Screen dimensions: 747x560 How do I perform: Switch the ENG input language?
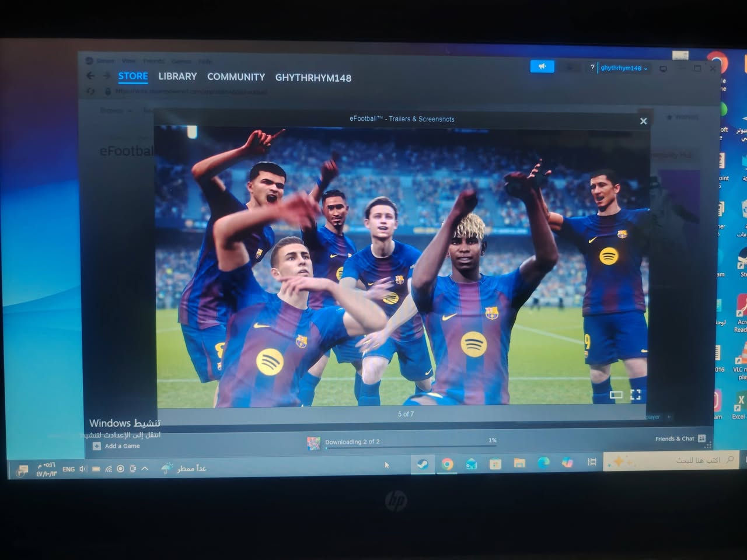tap(68, 469)
